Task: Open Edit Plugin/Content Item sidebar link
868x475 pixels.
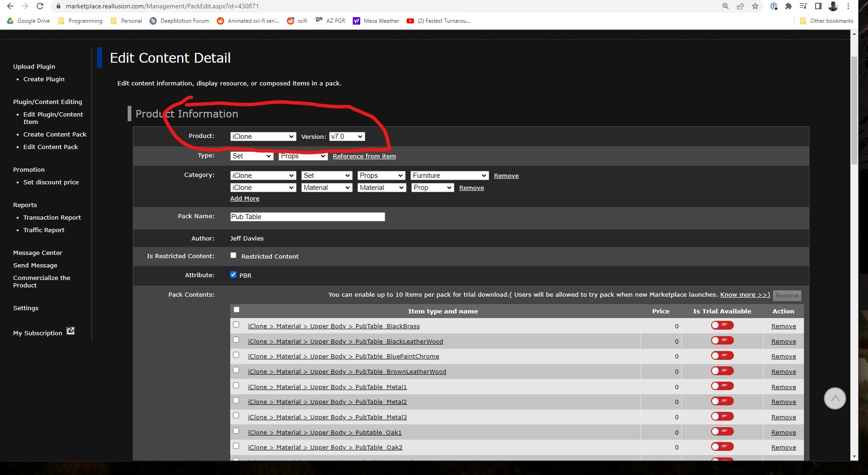Action: (53, 118)
